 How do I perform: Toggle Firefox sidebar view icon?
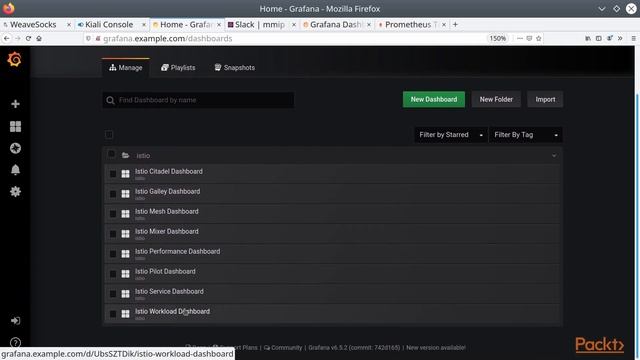[x=598, y=38]
